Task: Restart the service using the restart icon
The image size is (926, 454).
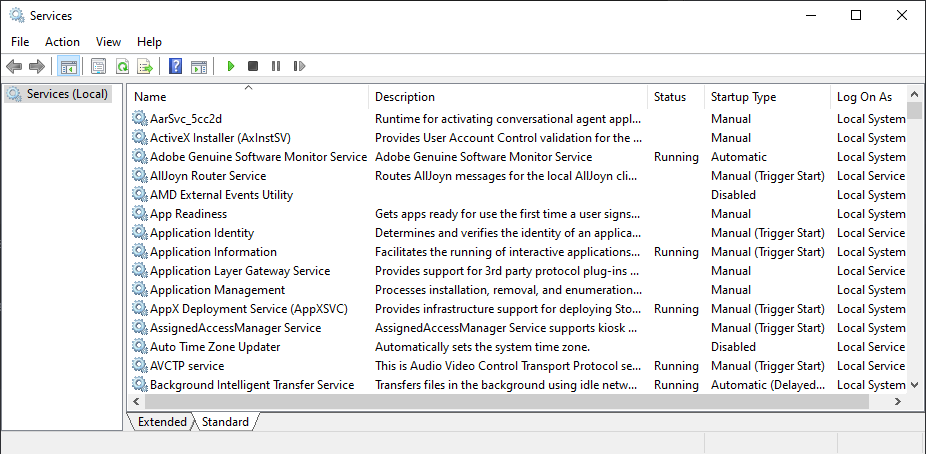Action: click(x=299, y=66)
